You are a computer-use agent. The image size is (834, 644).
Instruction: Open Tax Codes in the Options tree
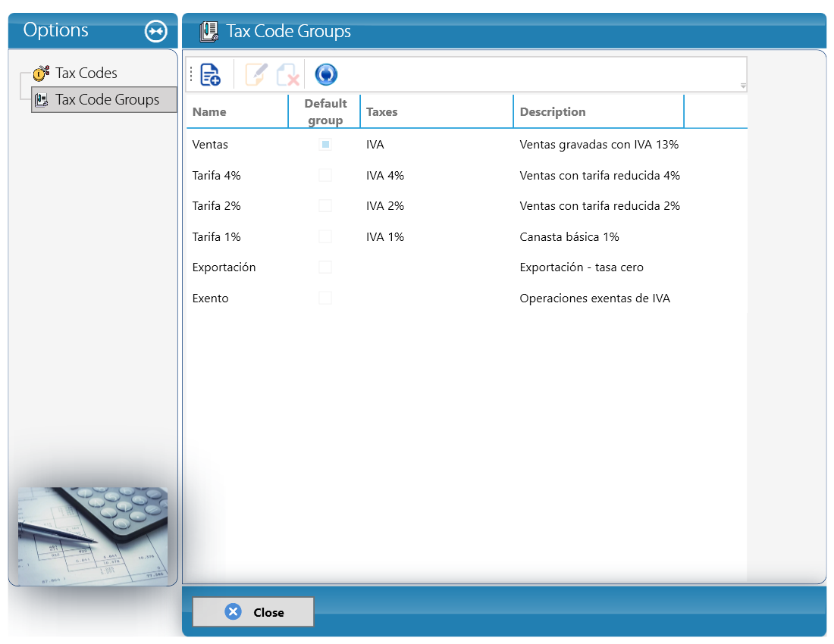tap(86, 73)
